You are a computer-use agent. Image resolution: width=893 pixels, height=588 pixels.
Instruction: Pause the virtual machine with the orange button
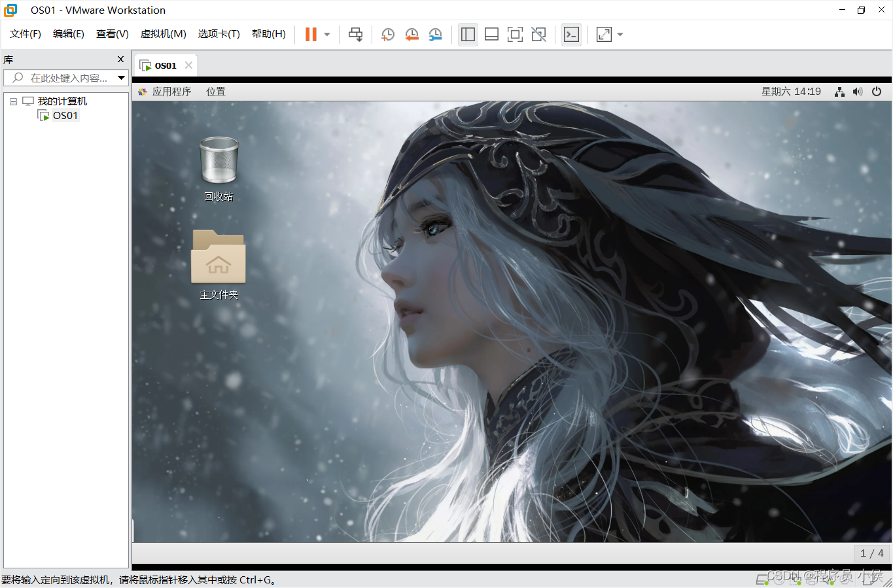tap(311, 35)
